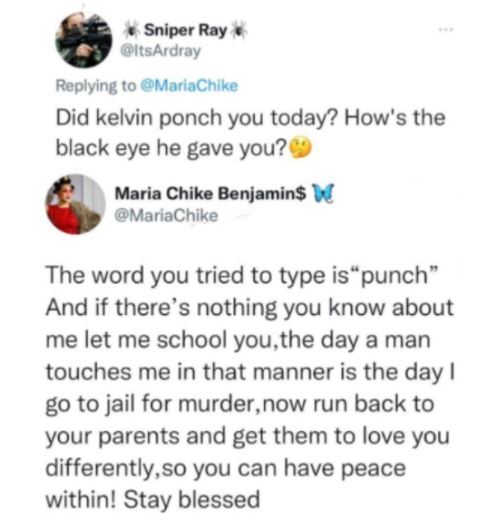Viewport: 498px width, 513px height.
Task: Open Sniper Ray's profile picture
Action: (x=83, y=40)
